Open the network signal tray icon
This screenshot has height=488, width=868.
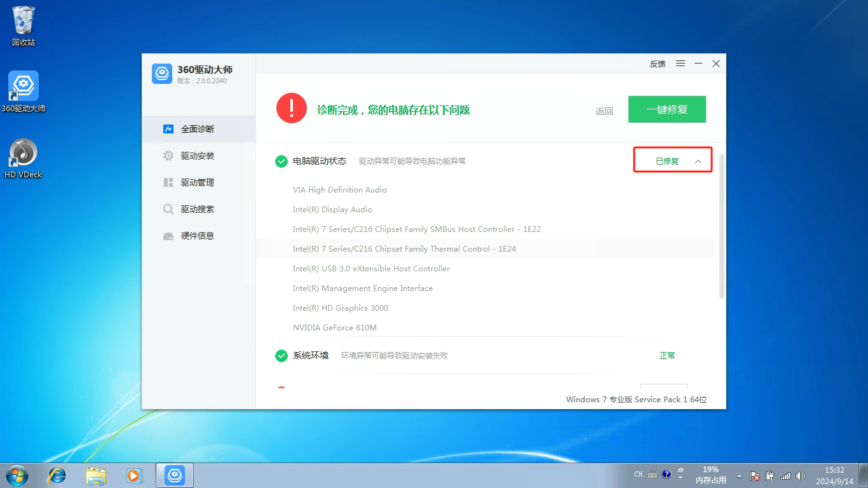click(x=785, y=476)
